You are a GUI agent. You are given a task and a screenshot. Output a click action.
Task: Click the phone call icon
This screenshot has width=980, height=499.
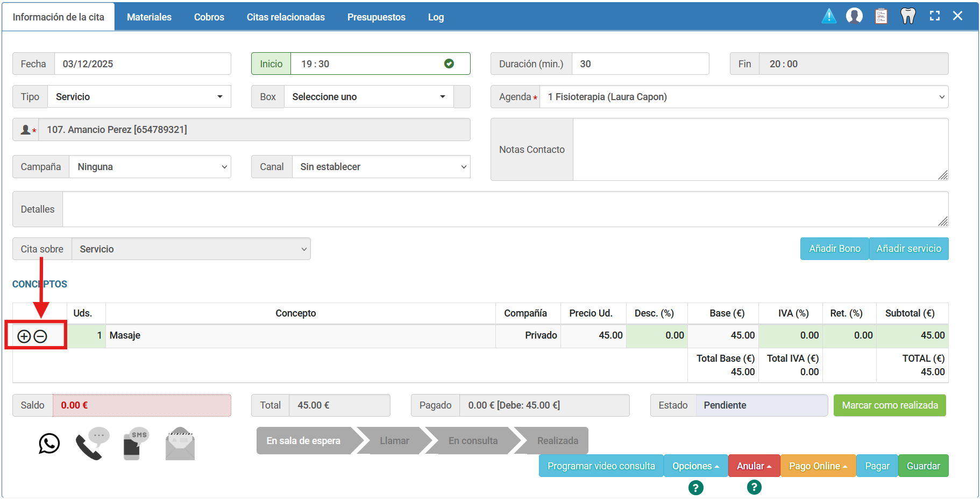91,444
